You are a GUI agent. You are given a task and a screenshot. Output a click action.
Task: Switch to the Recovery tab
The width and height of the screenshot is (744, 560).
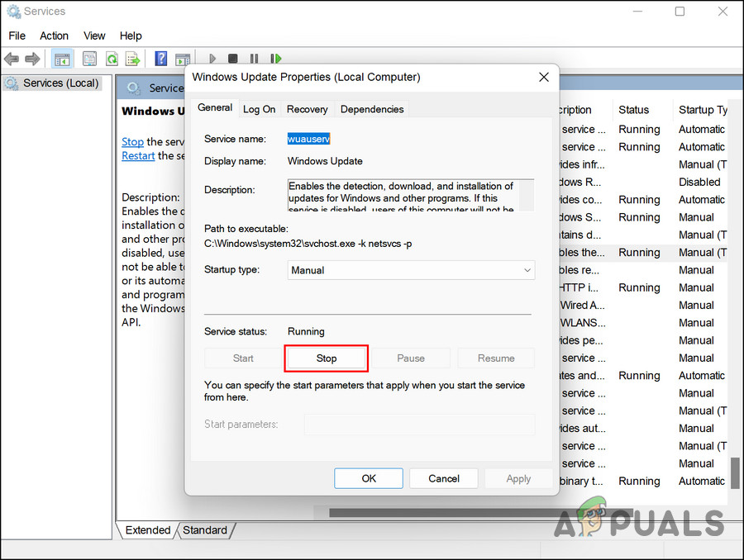[x=307, y=109]
